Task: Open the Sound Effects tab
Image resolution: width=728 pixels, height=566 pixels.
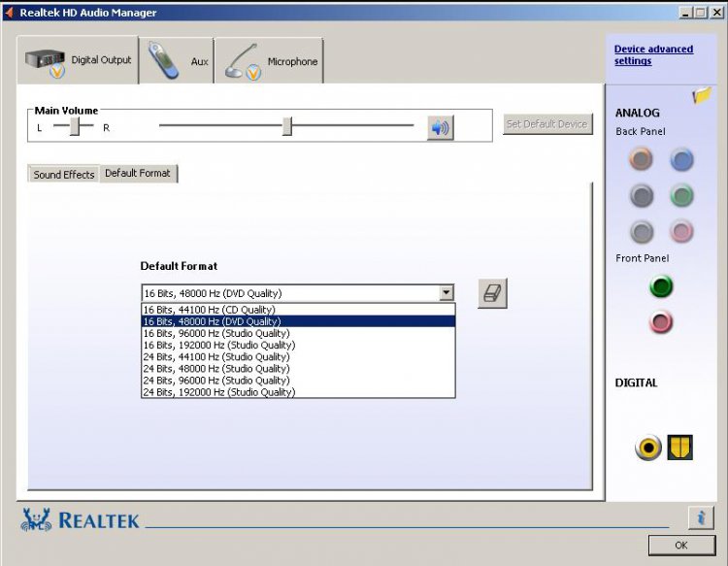Action: [x=64, y=175]
